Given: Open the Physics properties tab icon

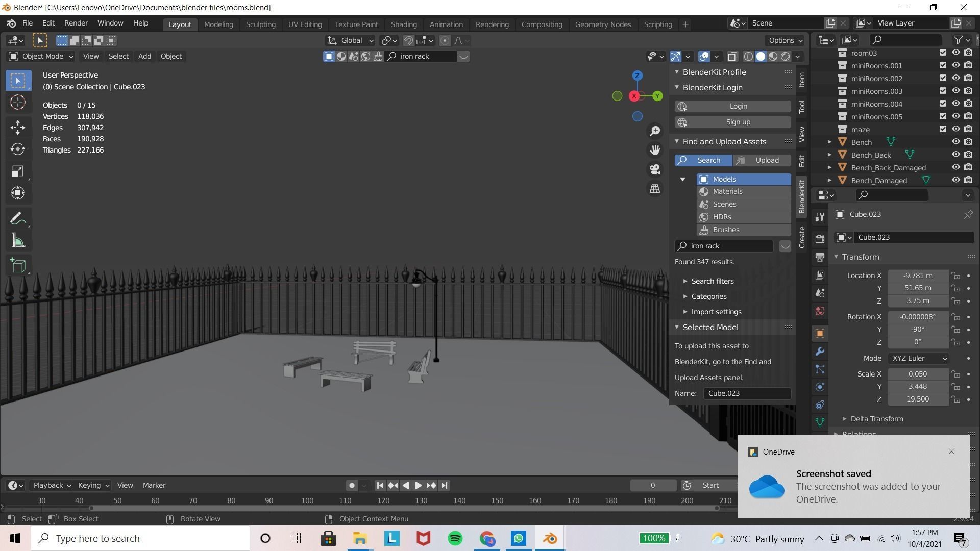Looking at the screenshot, I should [820, 387].
